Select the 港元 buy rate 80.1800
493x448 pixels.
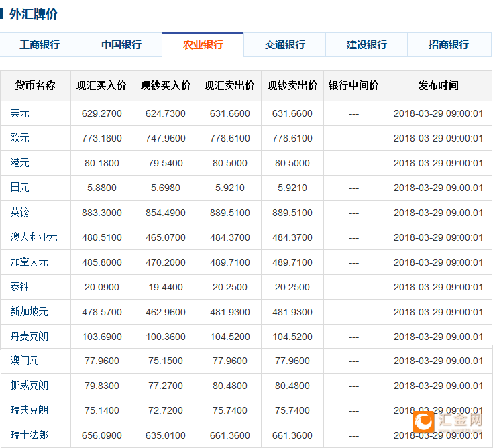pos(101,163)
